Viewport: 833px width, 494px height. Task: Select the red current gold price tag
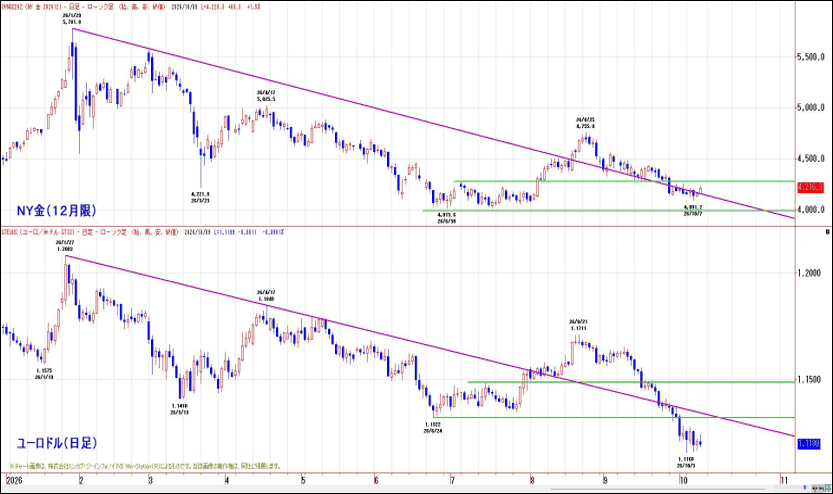811,187
